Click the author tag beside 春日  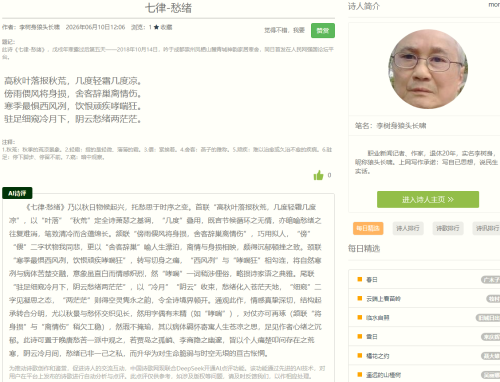(x=491, y=280)
